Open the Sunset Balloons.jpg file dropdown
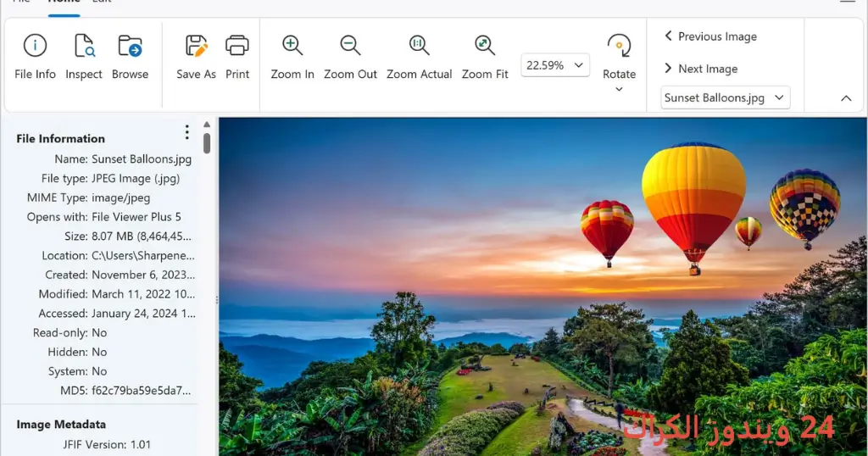 tap(726, 97)
